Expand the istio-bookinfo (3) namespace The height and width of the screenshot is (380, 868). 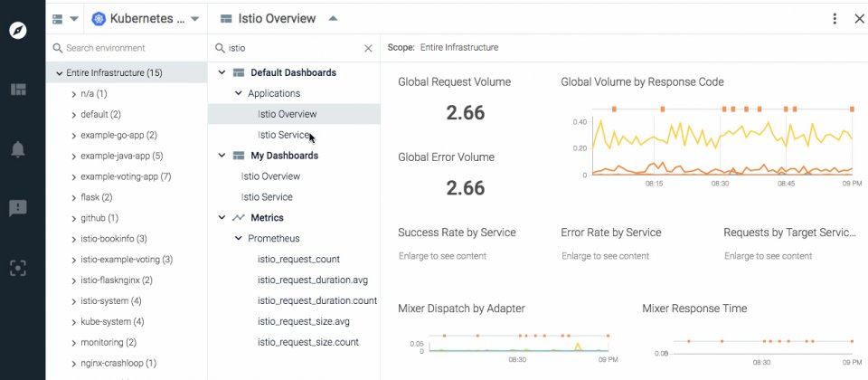[73, 239]
